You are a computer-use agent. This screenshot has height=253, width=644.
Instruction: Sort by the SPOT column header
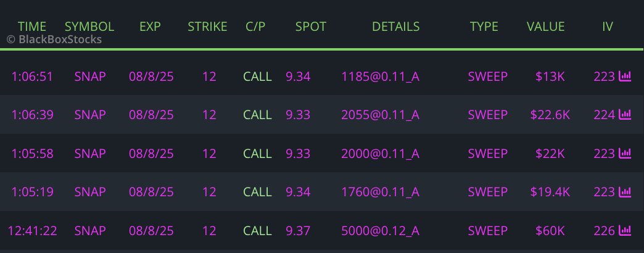coord(310,27)
